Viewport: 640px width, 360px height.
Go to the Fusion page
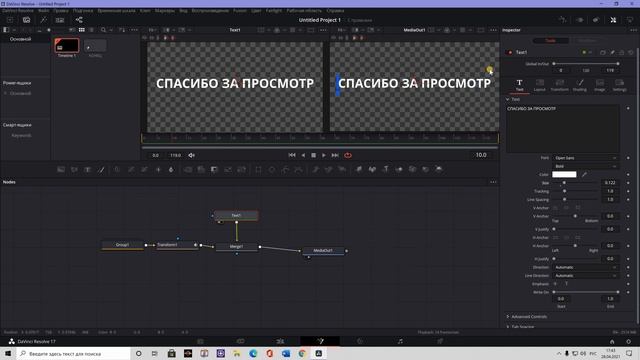[320, 341]
